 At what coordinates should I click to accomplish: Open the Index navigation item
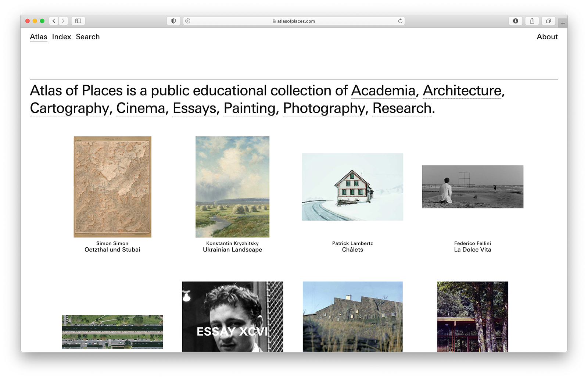pos(61,37)
